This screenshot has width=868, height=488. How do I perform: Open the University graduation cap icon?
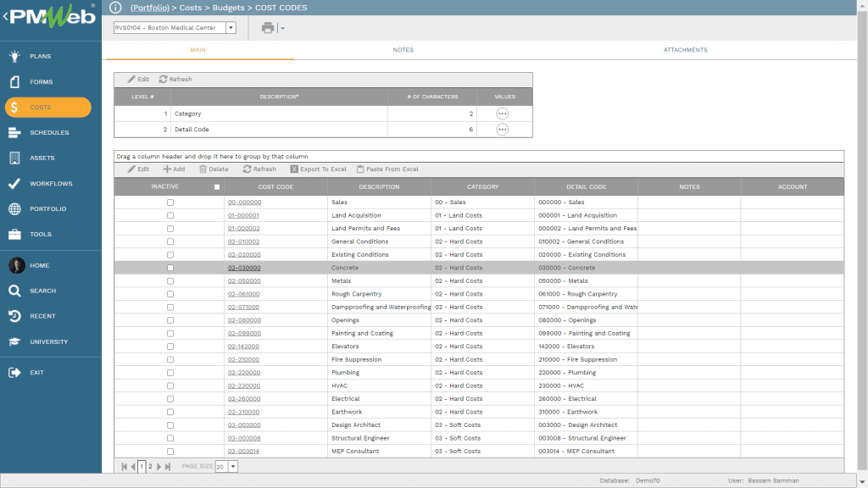15,341
